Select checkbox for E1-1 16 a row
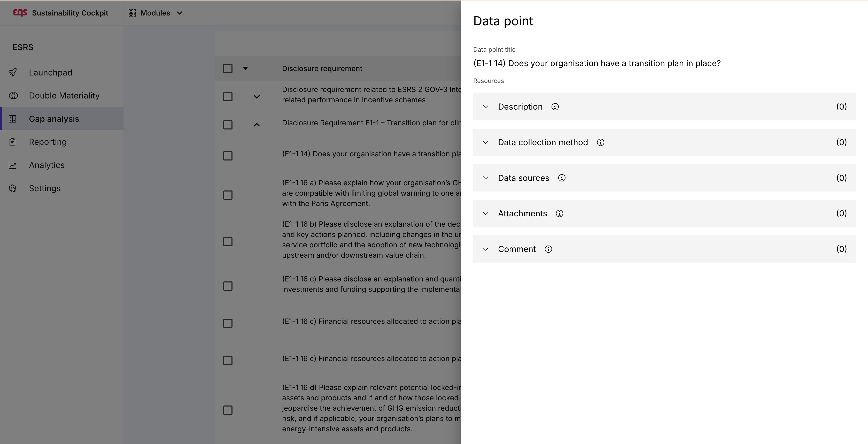The height and width of the screenshot is (444, 868). click(x=228, y=195)
